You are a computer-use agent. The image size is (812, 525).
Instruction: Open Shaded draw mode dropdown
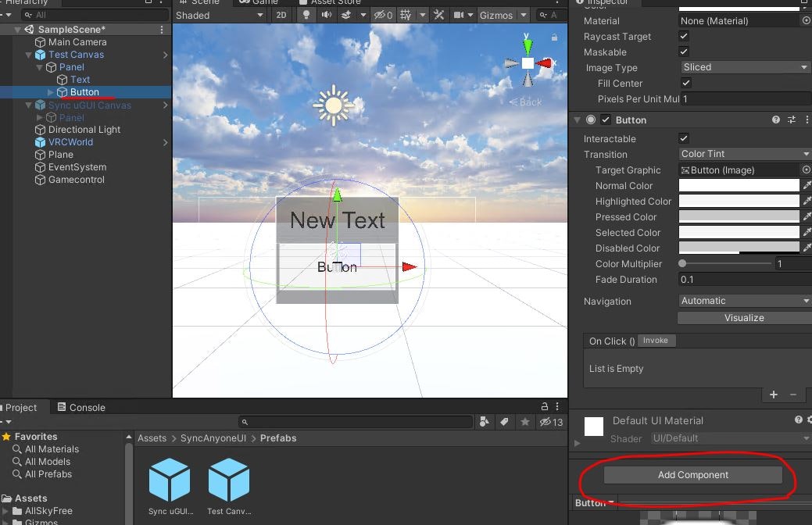(220, 15)
